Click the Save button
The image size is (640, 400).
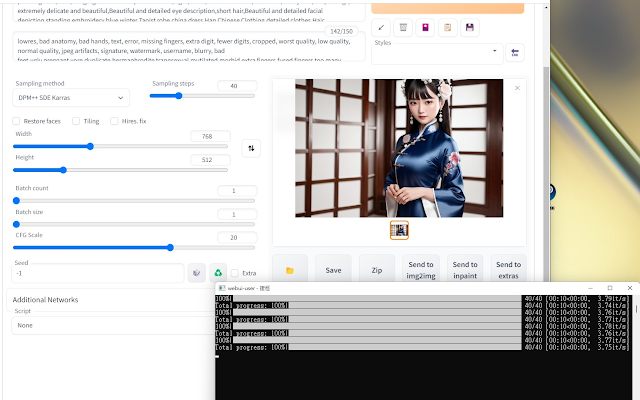pyautogui.click(x=333, y=270)
